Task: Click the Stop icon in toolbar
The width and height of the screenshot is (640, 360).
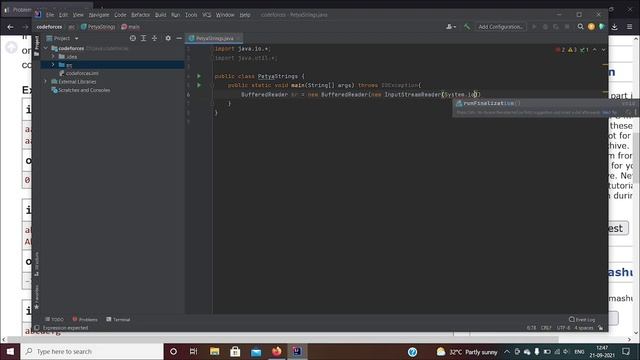Action: [x=567, y=27]
